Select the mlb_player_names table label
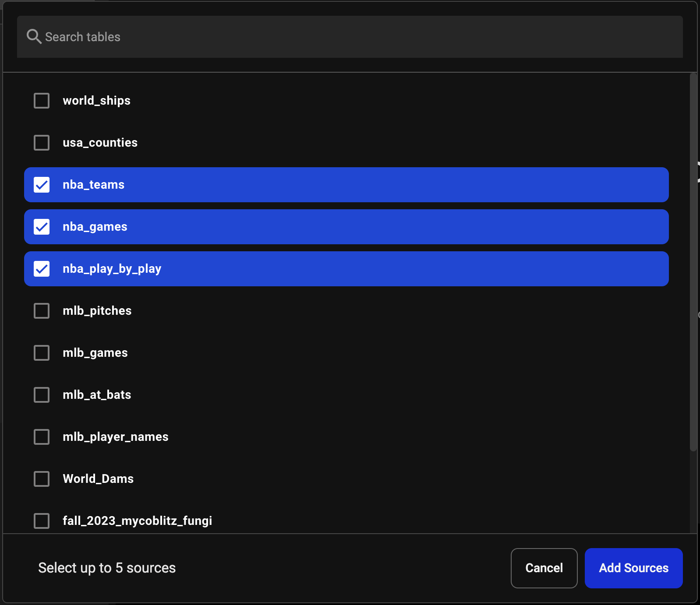Image resolution: width=700 pixels, height=605 pixels. (x=116, y=437)
